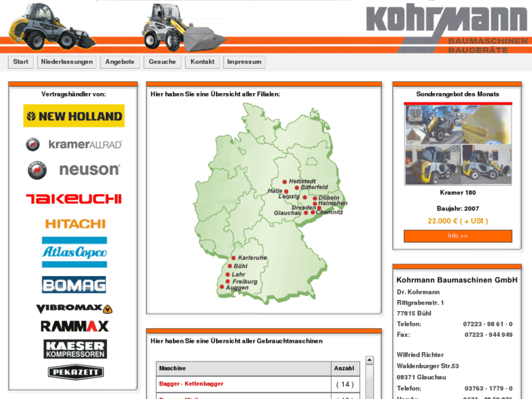
Task: View the Impressum page
Action: (244, 61)
